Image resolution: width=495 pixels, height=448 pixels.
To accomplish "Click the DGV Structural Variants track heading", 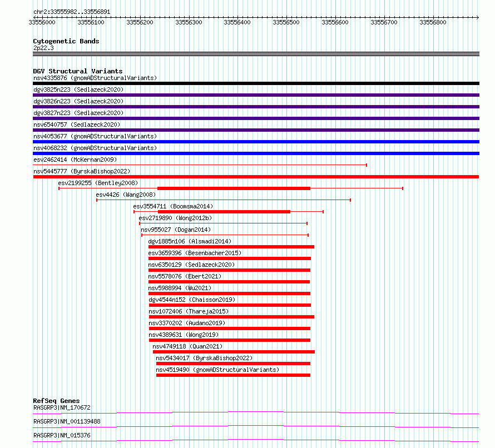I will coord(78,71).
